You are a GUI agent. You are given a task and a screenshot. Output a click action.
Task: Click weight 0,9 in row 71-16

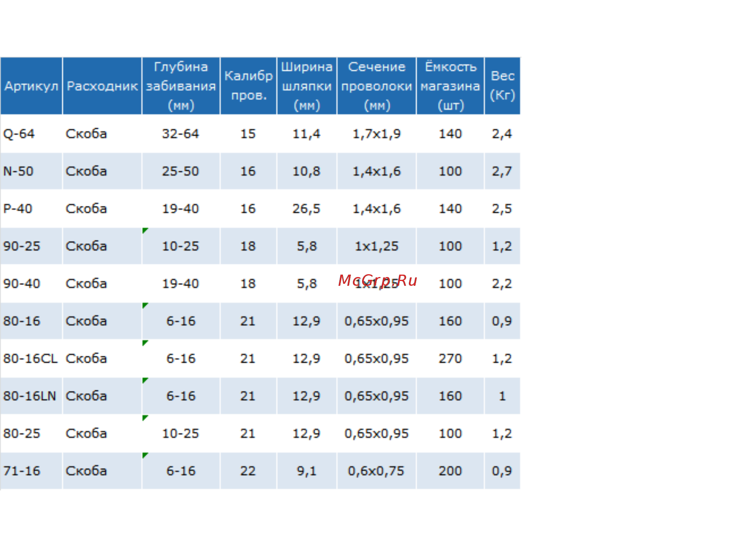(502, 471)
